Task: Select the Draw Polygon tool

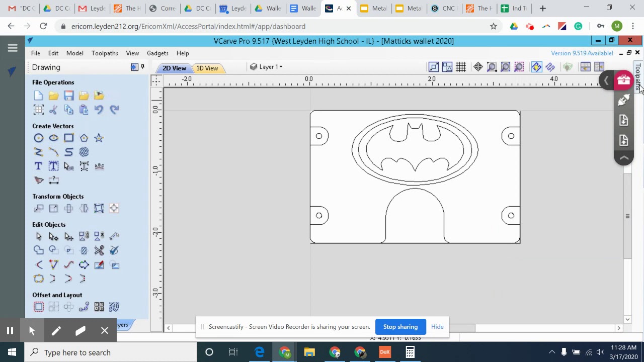Action: coord(84,138)
